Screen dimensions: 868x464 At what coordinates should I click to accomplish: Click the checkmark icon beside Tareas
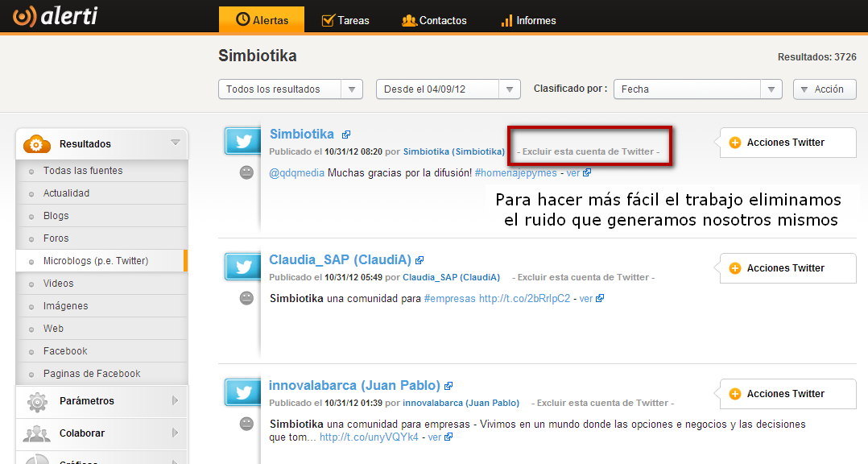[x=328, y=20]
